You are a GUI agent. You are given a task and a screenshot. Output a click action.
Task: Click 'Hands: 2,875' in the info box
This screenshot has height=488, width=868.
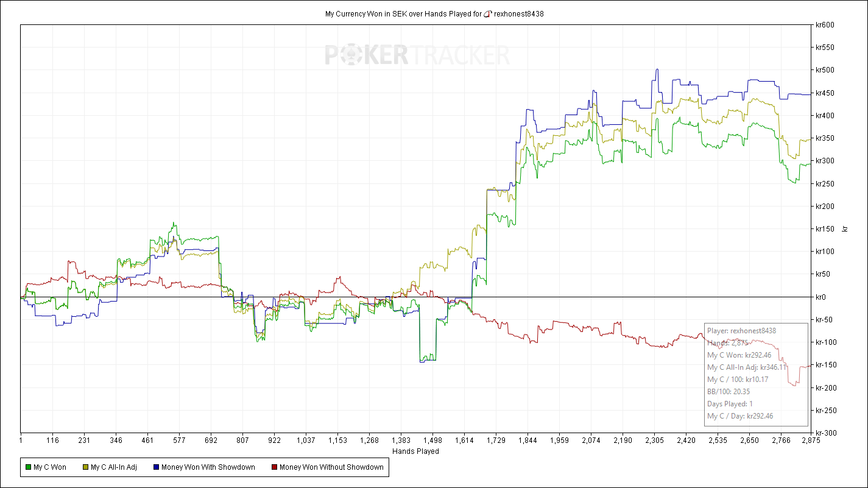[x=727, y=343]
